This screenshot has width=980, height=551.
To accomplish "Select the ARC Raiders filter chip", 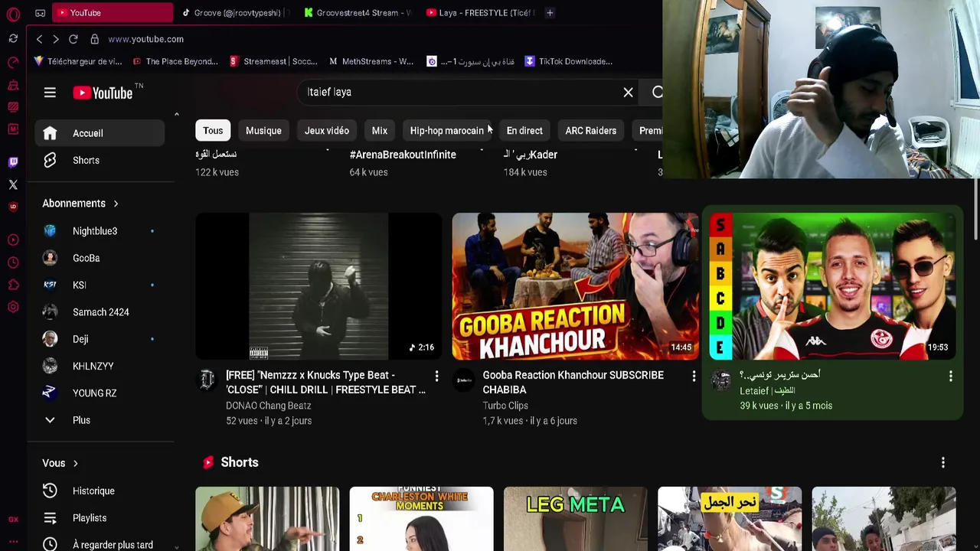I will [590, 131].
